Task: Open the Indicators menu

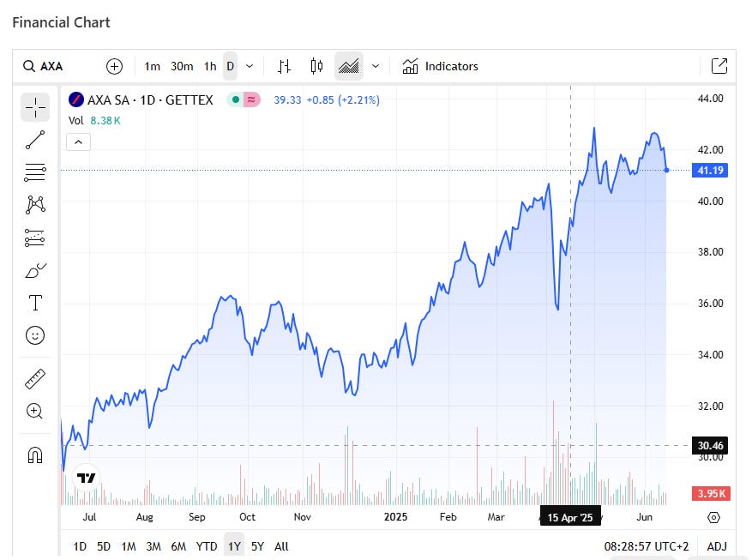Action: click(x=440, y=66)
